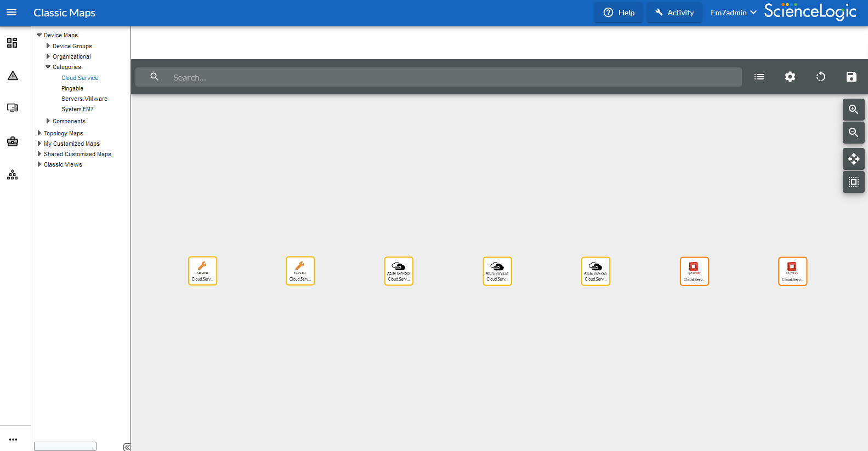The height and width of the screenshot is (451, 868).
Task: Open map settings gear icon
Action: (790, 77)
